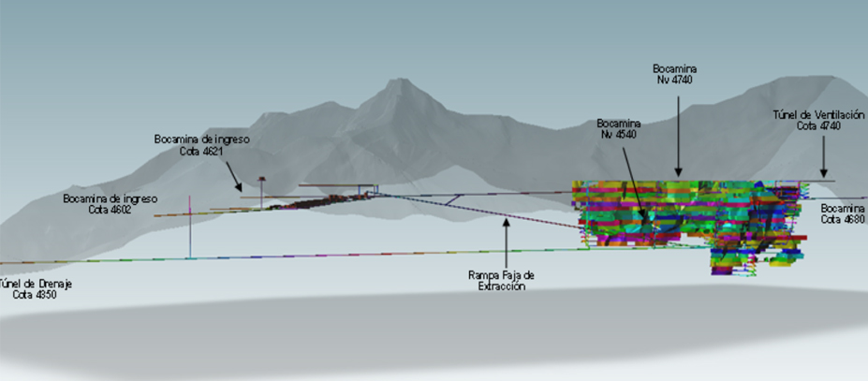Click the central mountain peak of the terrain
The height and width of the screenshot is (381, 868).
tap(400, 84)
